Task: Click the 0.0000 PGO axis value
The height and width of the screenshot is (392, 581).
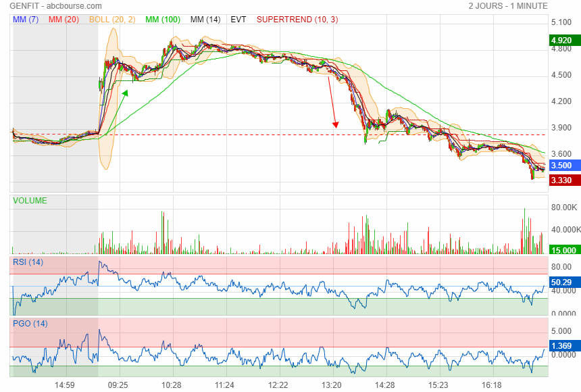Action: point(563,355)
